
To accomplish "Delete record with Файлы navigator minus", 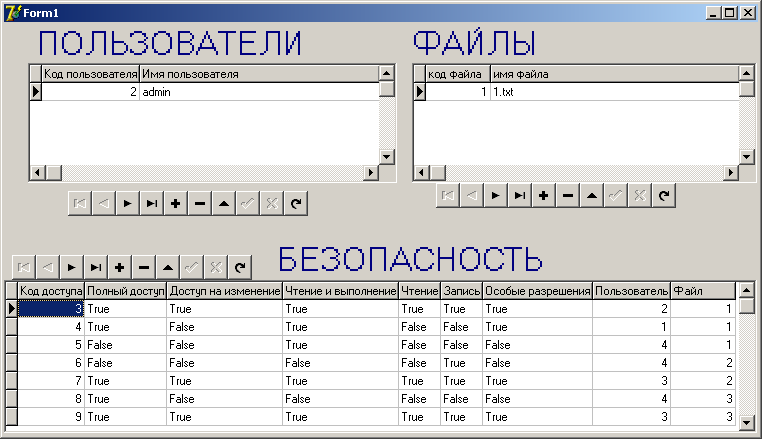I will point(568,195).
